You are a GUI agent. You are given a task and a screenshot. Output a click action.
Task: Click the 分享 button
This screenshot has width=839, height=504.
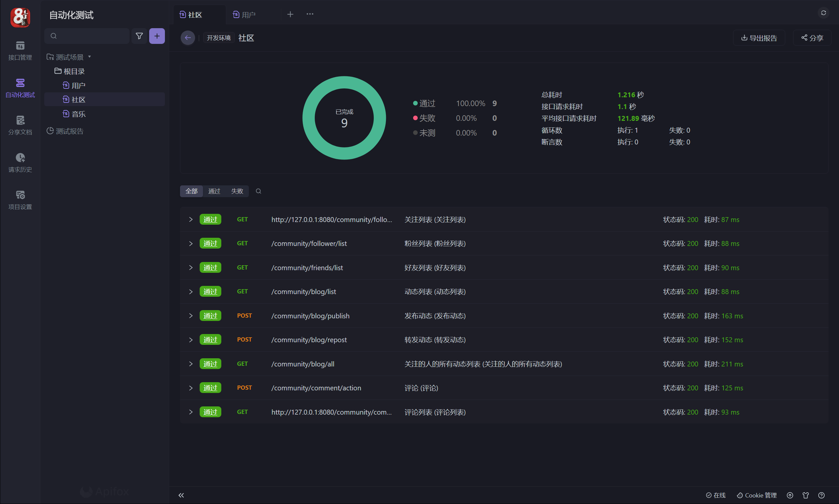click(x=812, y=38)
